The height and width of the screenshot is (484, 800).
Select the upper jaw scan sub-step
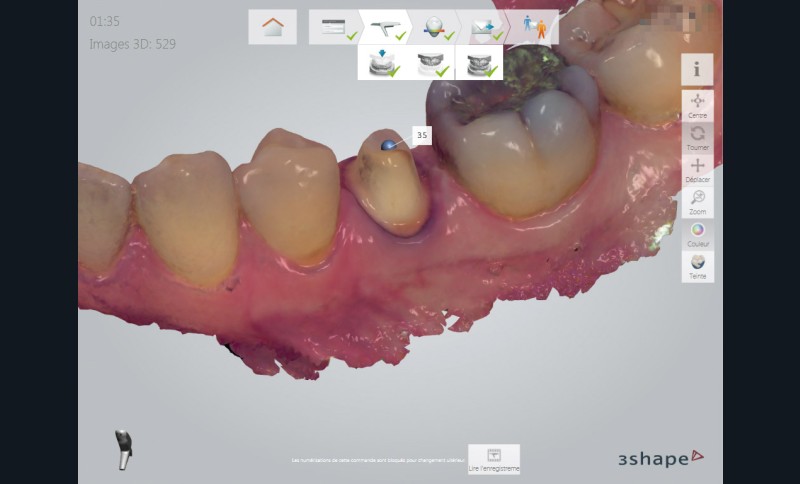tap(431, 63)
